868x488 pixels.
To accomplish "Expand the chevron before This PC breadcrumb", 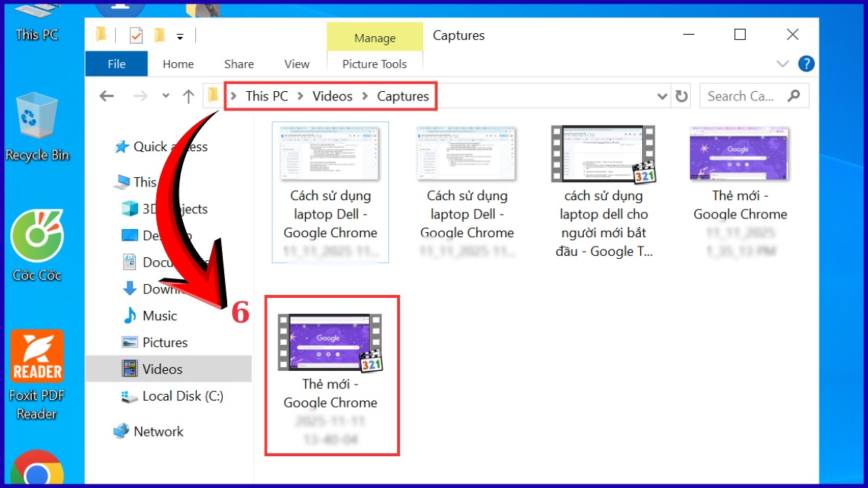I will [234, 96].
